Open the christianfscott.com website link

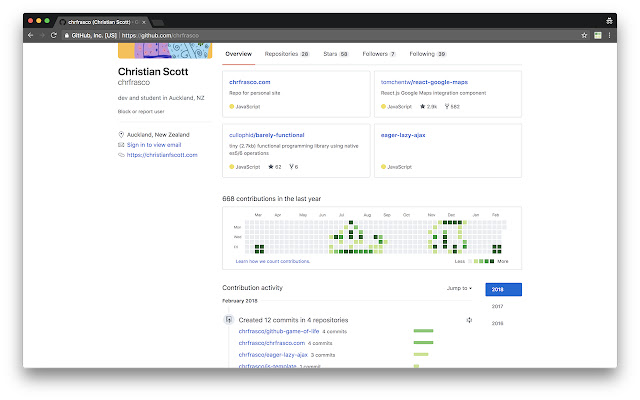162,155
